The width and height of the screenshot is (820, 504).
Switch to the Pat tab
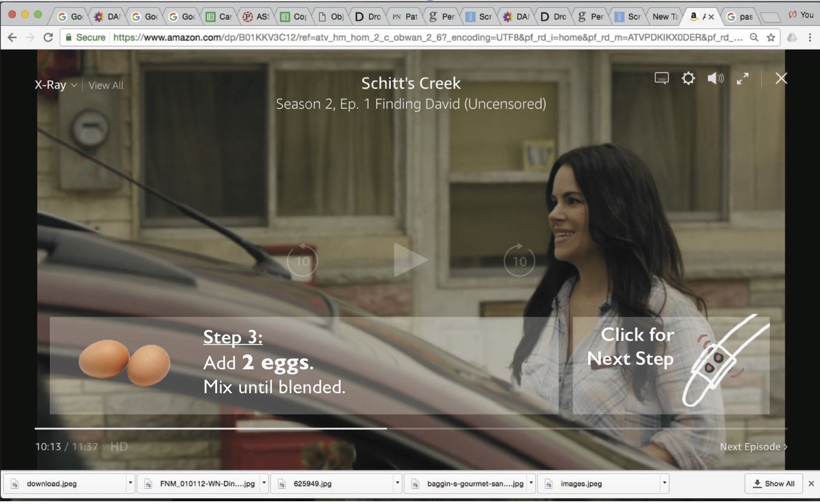(x=405, y=16)
